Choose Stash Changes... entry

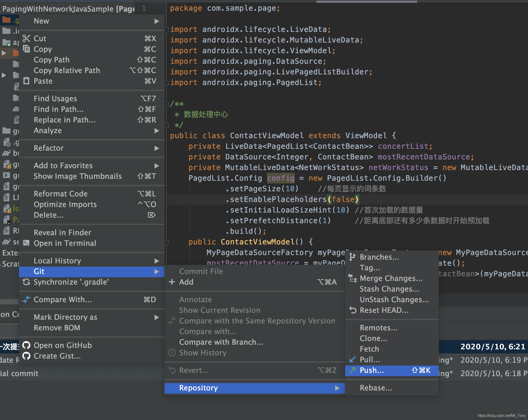pyautogui.click(x=392, y=289)
